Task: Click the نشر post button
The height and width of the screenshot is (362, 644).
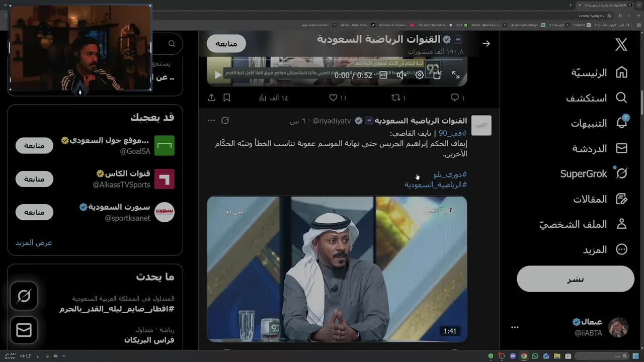Action: pyautogui.click(x=576, y=279)
